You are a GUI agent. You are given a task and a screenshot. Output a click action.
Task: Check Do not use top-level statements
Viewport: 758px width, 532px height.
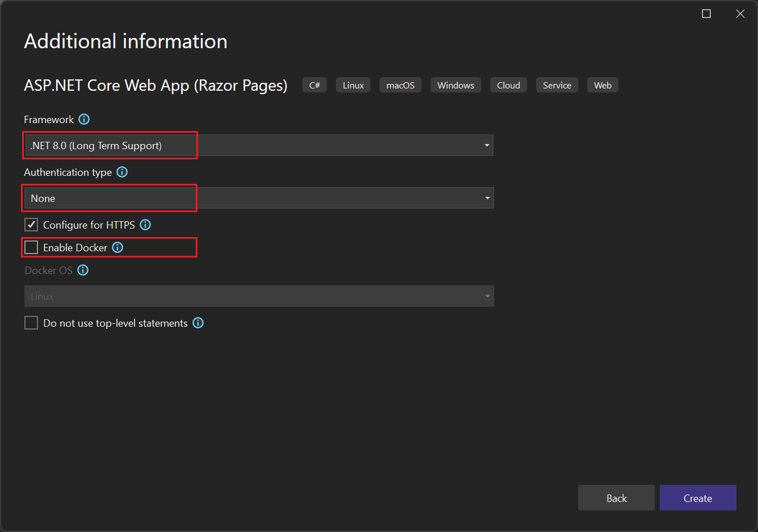pyautogui.click(x=31, y=323)
